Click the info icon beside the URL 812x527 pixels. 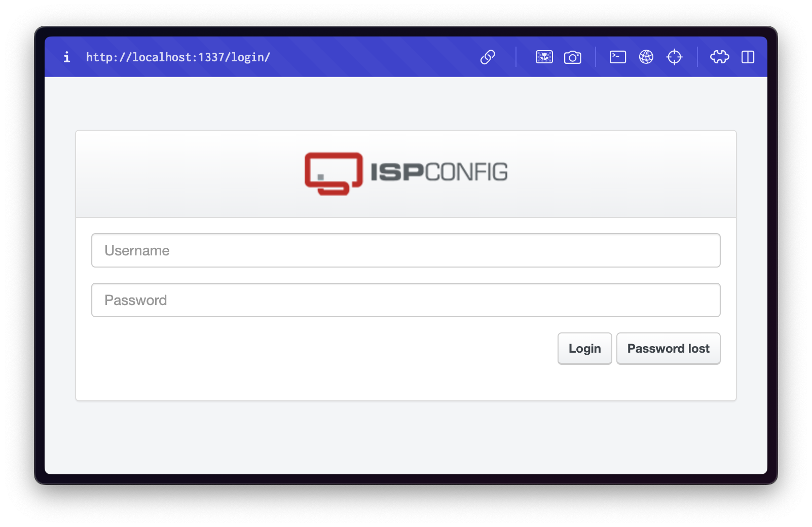pyautogui.click(x=66, y=57)
